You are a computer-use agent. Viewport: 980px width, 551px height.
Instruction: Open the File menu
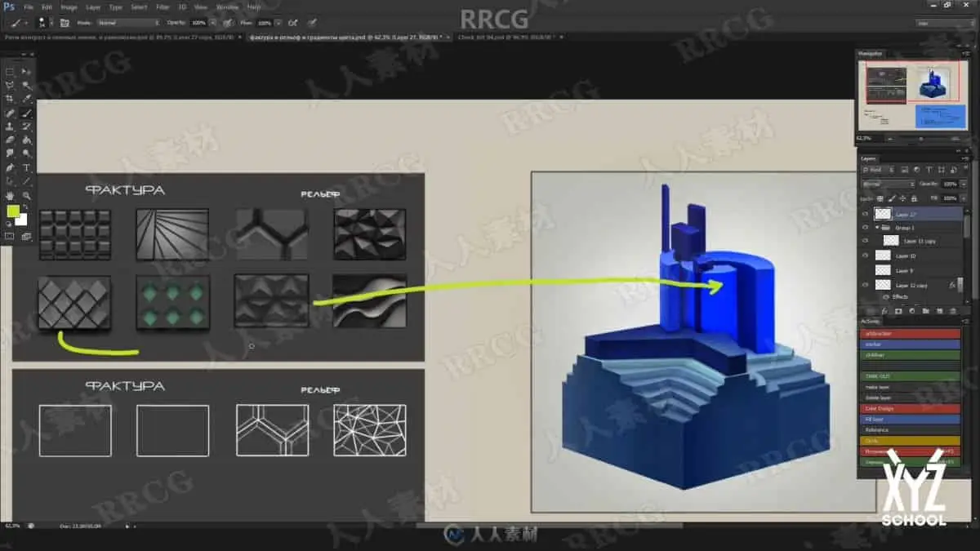[x=29, y=7]
